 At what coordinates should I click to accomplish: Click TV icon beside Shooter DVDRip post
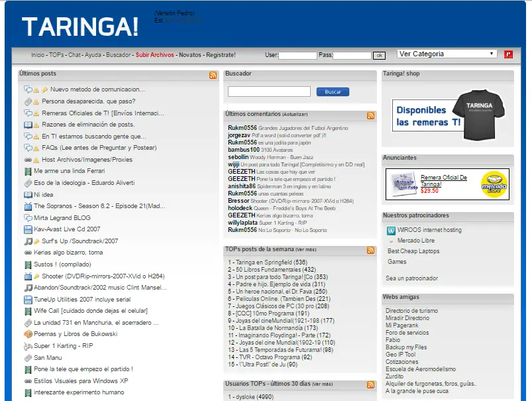coord(28,276)
